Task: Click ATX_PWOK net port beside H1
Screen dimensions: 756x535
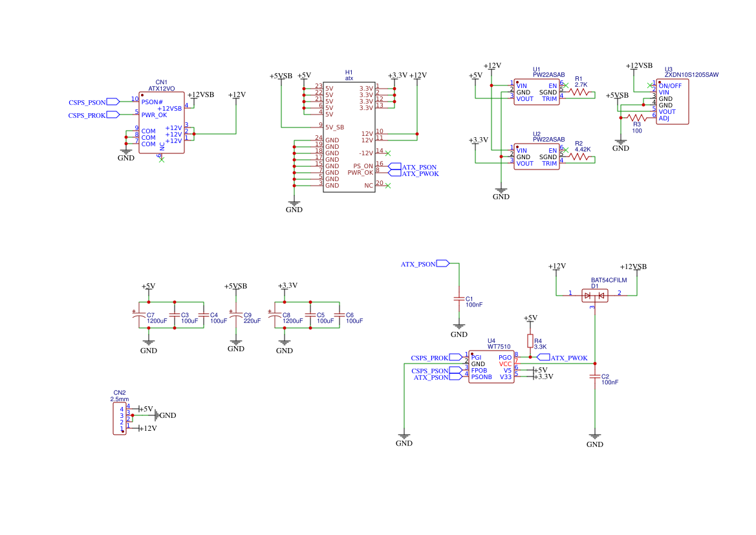Action: 414,173
